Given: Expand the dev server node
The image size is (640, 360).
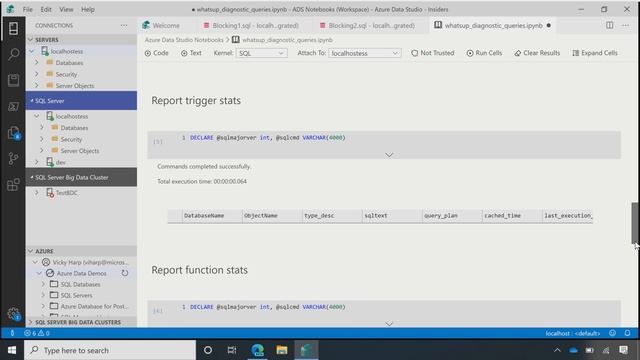Looking at the screenshot, I should pos(37,162).
